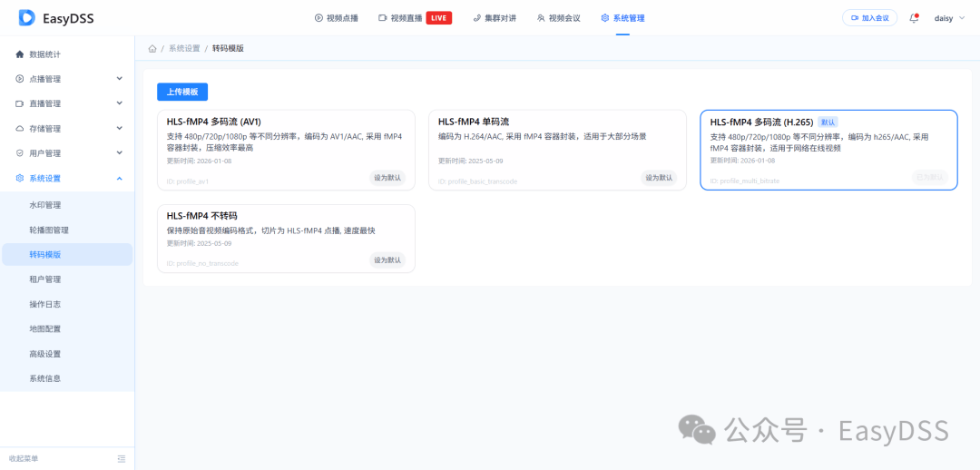Image resolution: width=980 pixels, height=470 pixels.
Task: Open the 视频点播 top menu
Action: (x=337, y=18)
